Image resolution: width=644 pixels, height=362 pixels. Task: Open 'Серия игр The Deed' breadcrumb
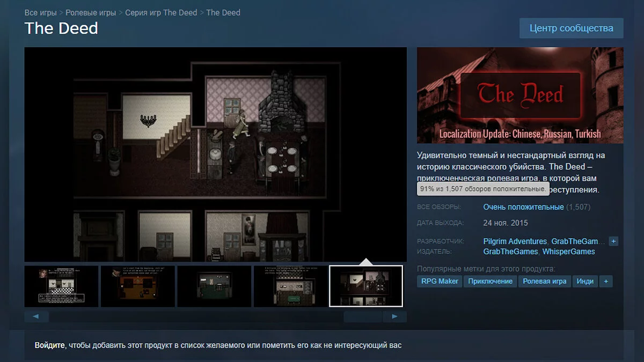pyautogui.click(x=161, y=12)
